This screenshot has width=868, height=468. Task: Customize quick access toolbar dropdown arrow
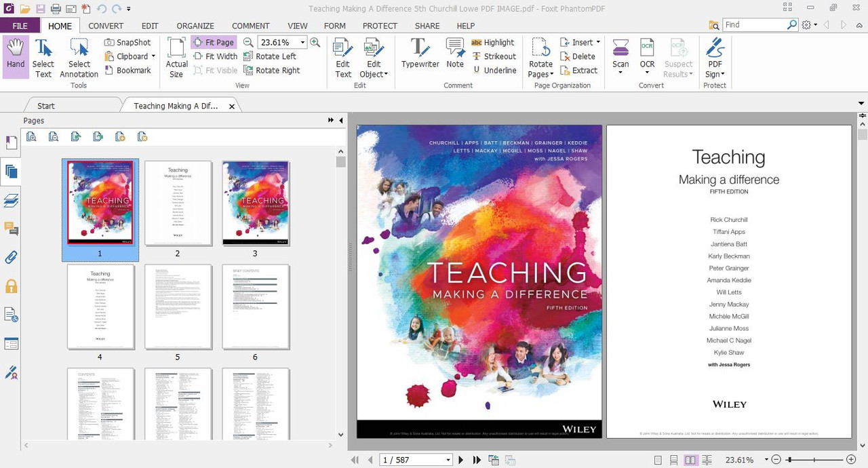pos(129,9)
